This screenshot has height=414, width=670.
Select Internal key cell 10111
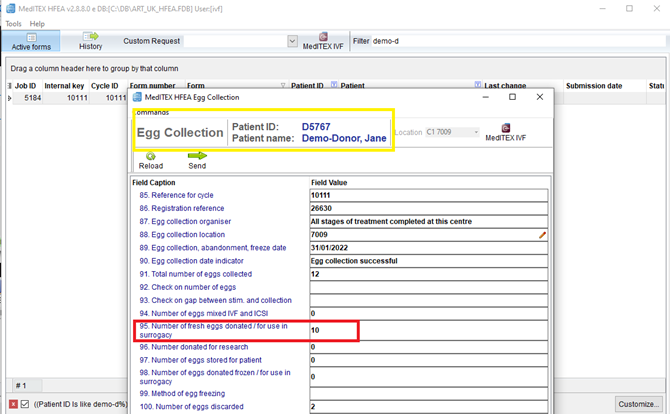(x=65, y=98)
